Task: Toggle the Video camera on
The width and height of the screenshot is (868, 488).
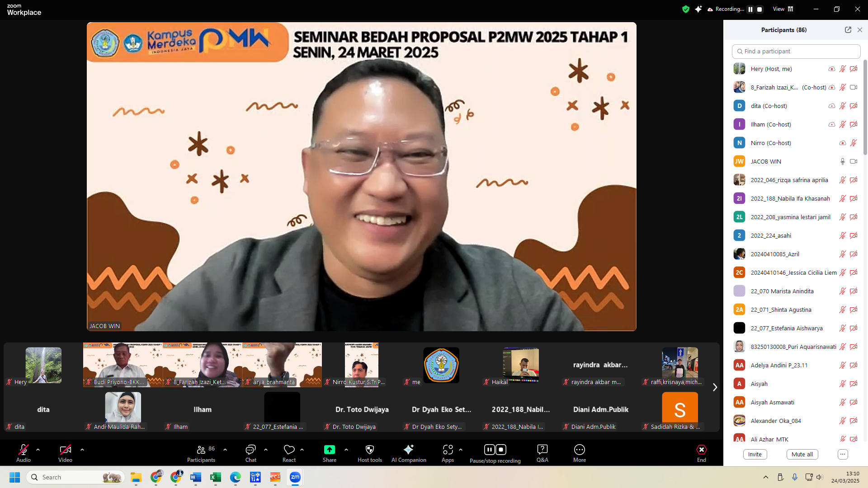Action: tap(65, 450)
